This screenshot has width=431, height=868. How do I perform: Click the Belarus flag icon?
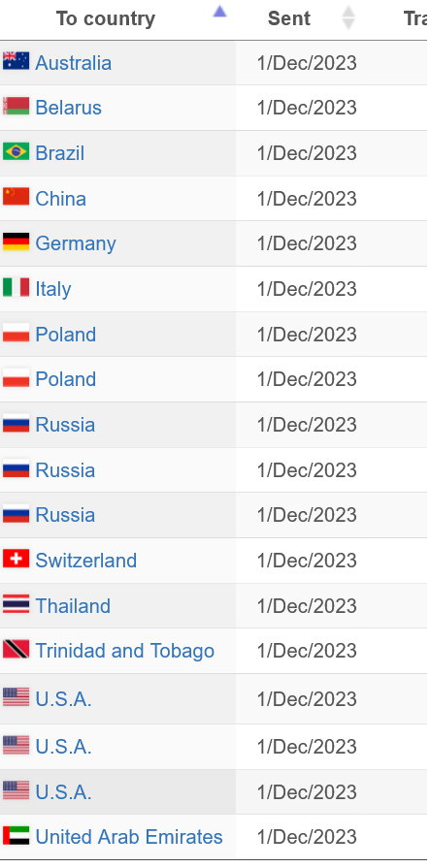point(17,105)
